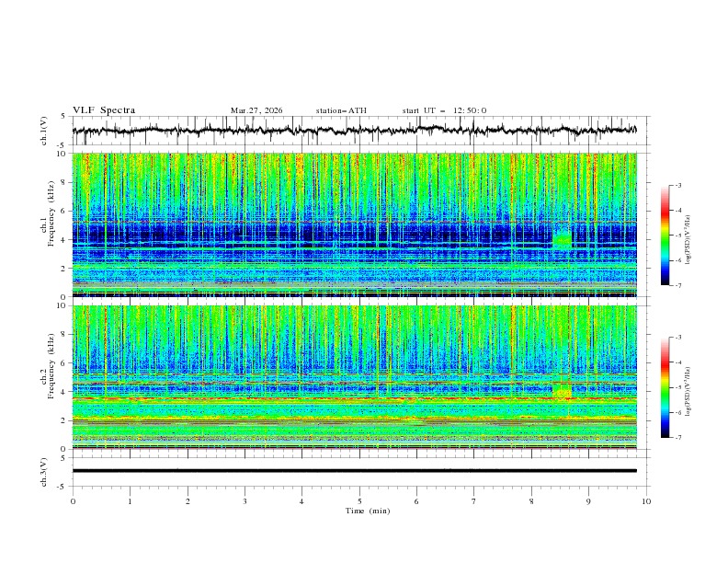This screenshot has width=728, height=563.
Task: Click the "station=ATH" label
Action: coord(341,110)
